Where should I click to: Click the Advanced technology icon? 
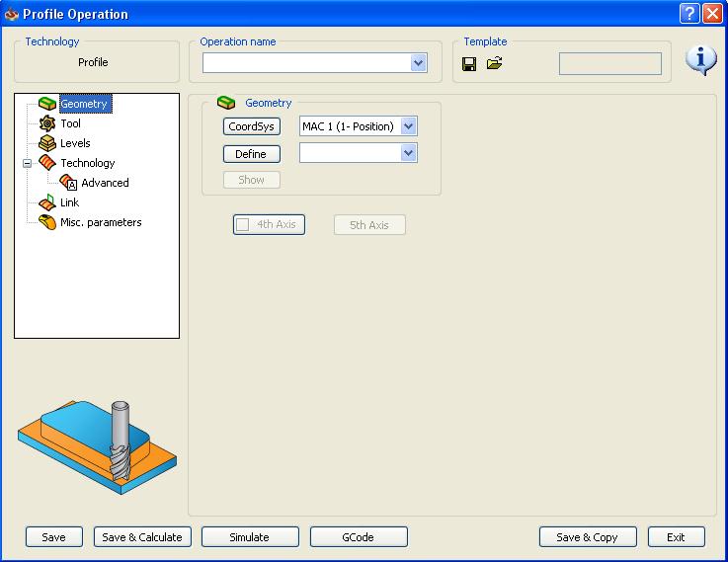coord(68,183)
